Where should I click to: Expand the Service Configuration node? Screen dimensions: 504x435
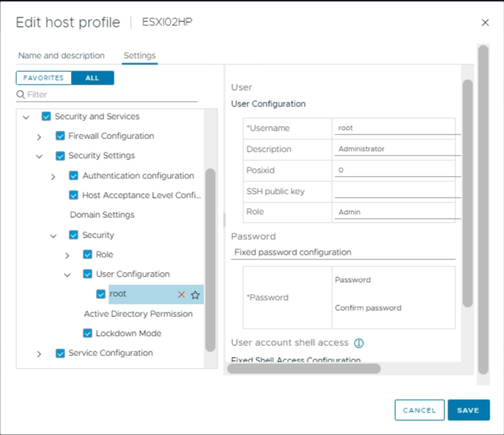point(39,354)
